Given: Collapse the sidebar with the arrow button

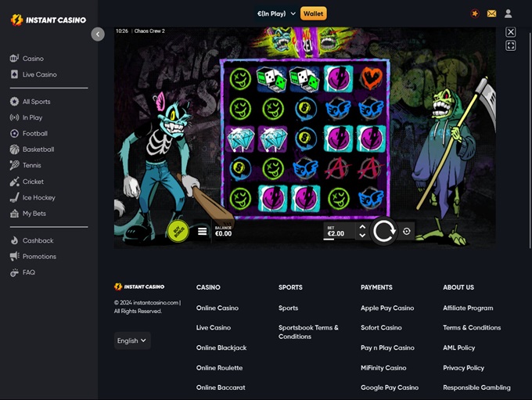Looking at the screenshot, I should [x=98, y=34].
